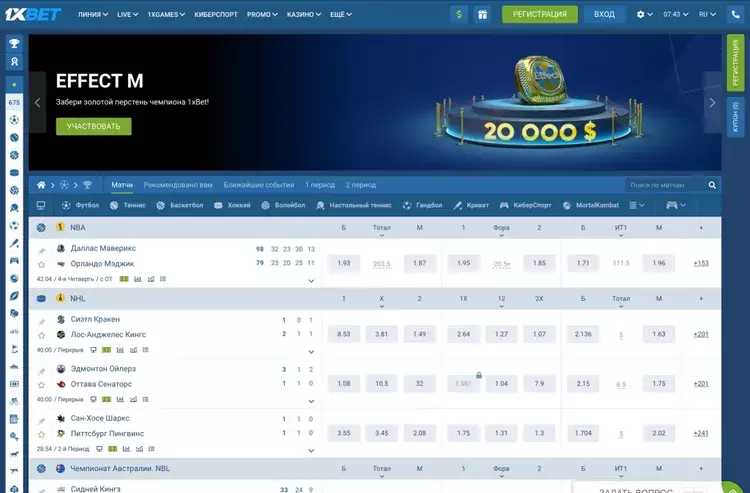The width and height of the screenshot is (750, 493).
Task: Open the 1XGAMES dropdown menu
Action: 166,14
